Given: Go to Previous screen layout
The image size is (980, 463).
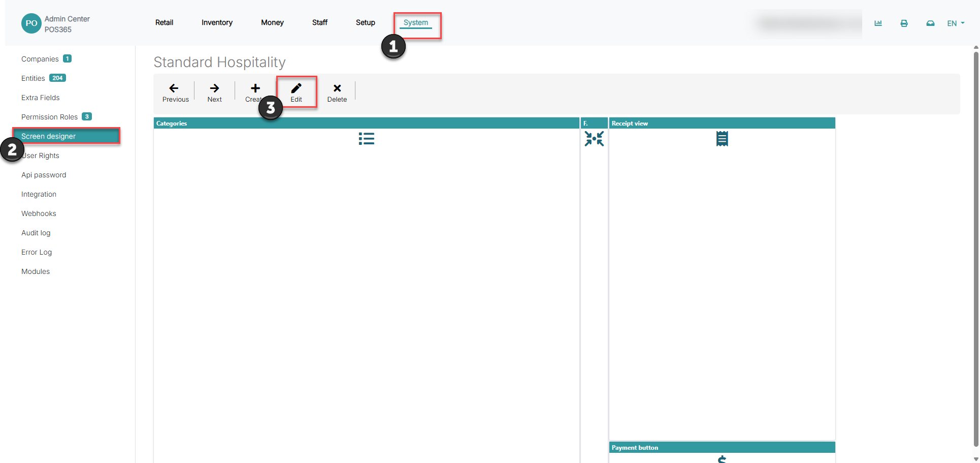Looking at the screenshot, I should [x=175, y=93].
